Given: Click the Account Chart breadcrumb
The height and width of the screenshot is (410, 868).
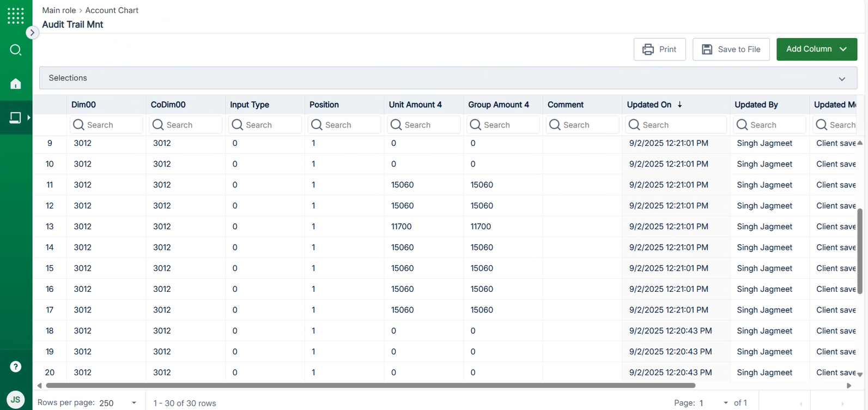Looking at the screenshot, I should coord(112,10).
